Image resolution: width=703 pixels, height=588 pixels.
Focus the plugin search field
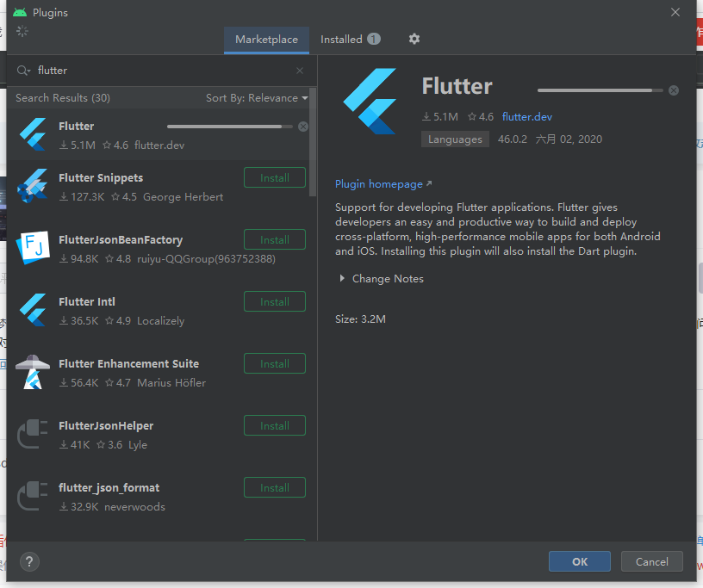click(161, 71)
